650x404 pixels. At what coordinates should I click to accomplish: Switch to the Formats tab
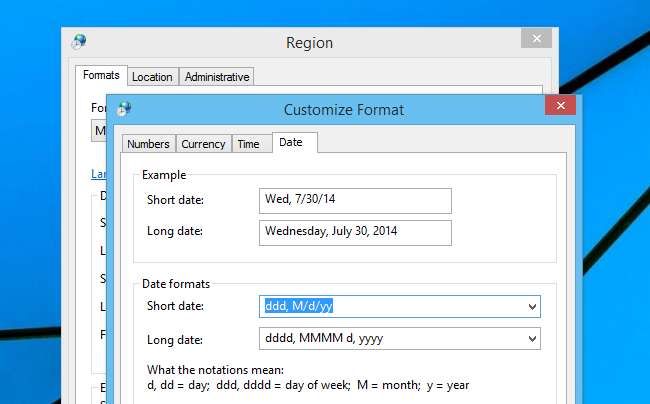tap(101, 75)
